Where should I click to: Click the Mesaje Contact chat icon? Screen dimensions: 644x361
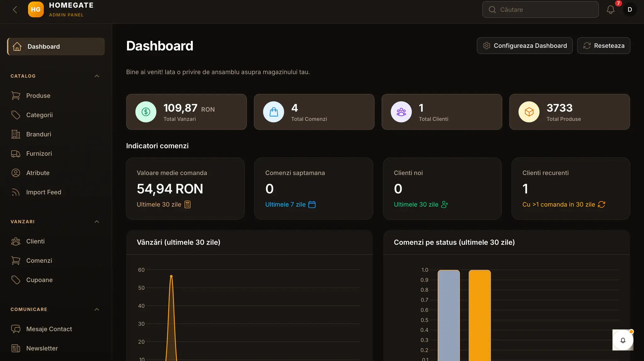click(x=16, y=329)
